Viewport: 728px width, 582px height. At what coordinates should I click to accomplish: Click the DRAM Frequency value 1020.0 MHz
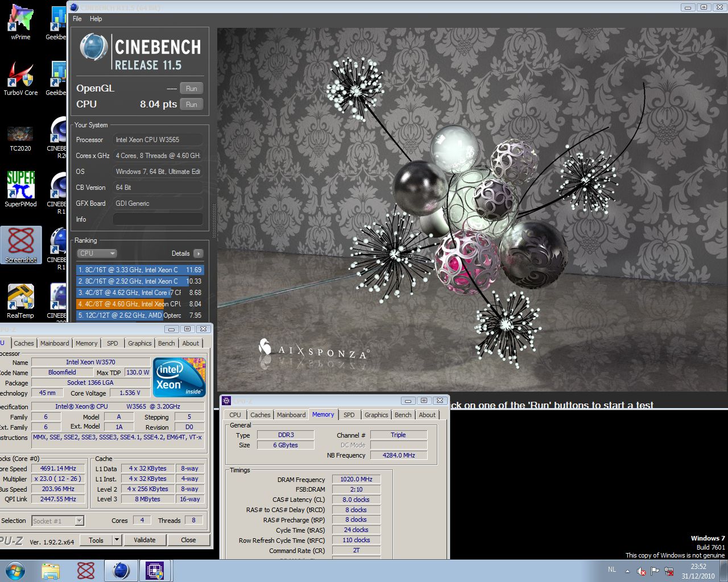pos(356,480)
